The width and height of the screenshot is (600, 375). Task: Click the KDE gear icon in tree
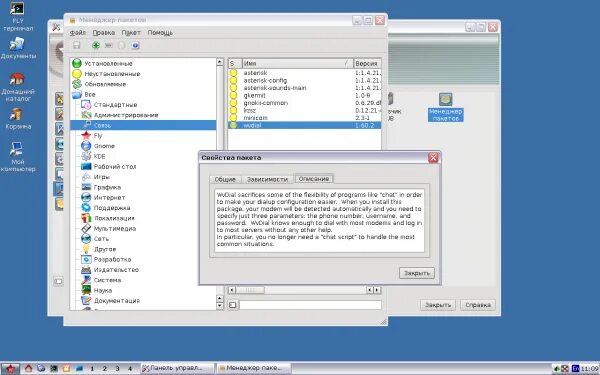86,156
